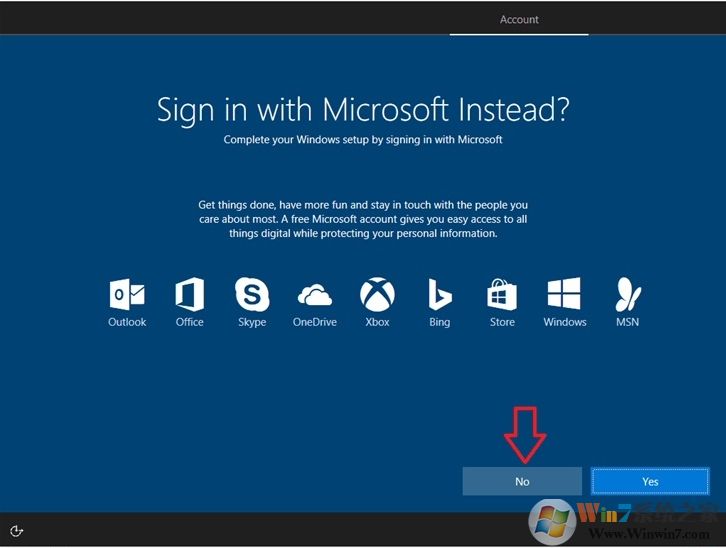
Task: Click the Windows label text
Action: 565,322
